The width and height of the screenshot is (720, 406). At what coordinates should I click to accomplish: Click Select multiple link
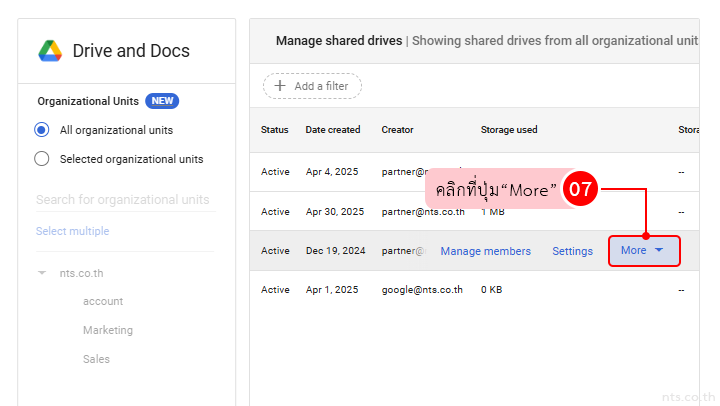click(x=72, y=231)
